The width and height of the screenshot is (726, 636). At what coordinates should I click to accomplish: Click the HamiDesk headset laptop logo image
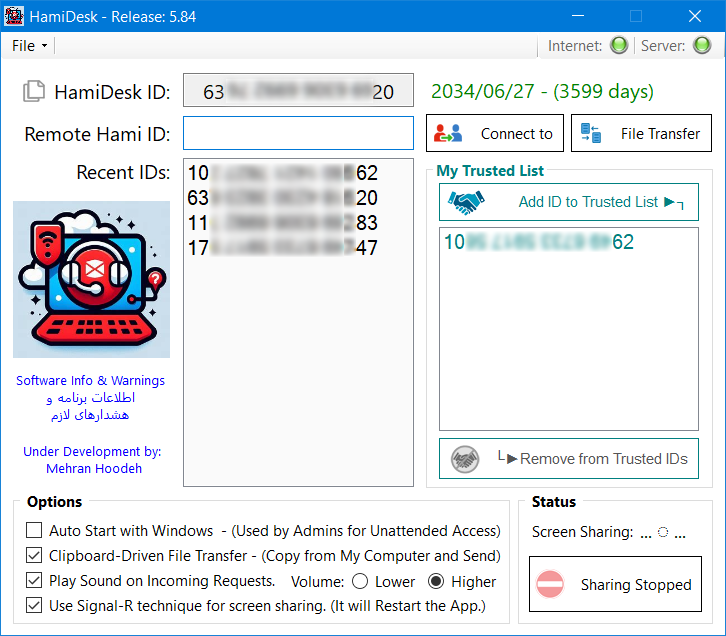pos(91,280)
